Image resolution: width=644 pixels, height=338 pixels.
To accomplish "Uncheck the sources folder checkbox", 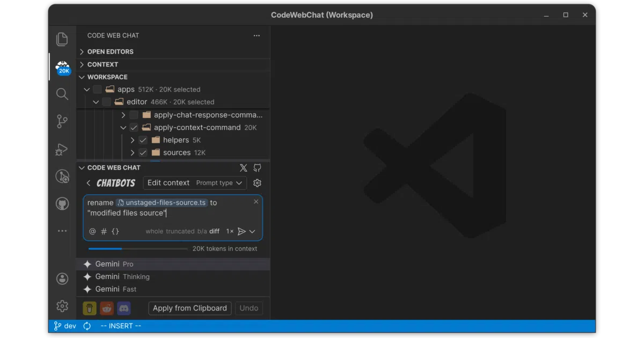I will (x=143, y=153).
